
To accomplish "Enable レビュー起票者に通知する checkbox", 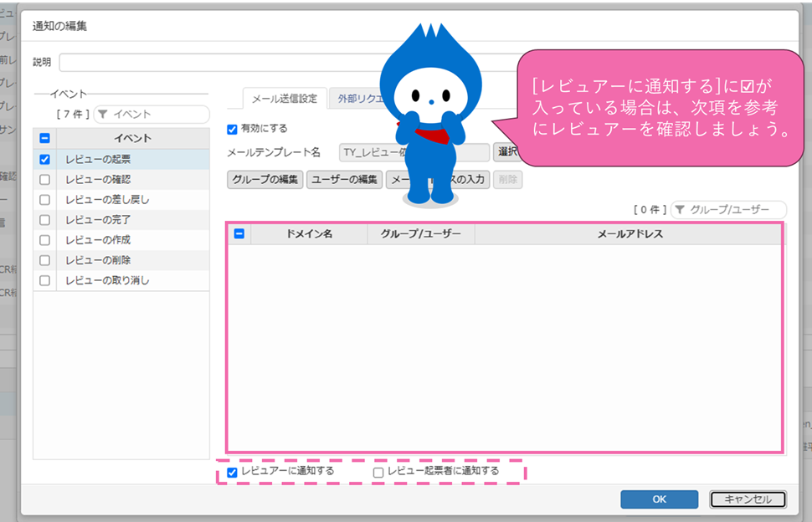I will click(x=378, y=473).
